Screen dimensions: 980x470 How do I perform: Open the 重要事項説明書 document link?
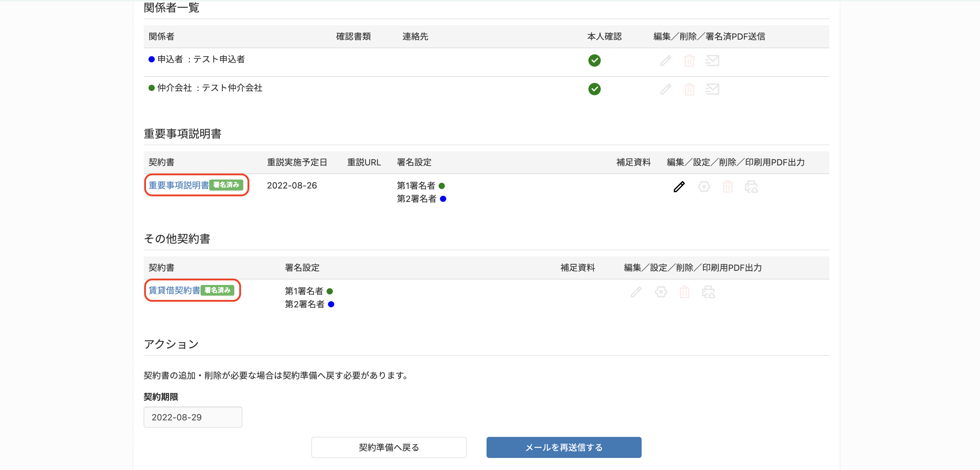tap(178, 185)
